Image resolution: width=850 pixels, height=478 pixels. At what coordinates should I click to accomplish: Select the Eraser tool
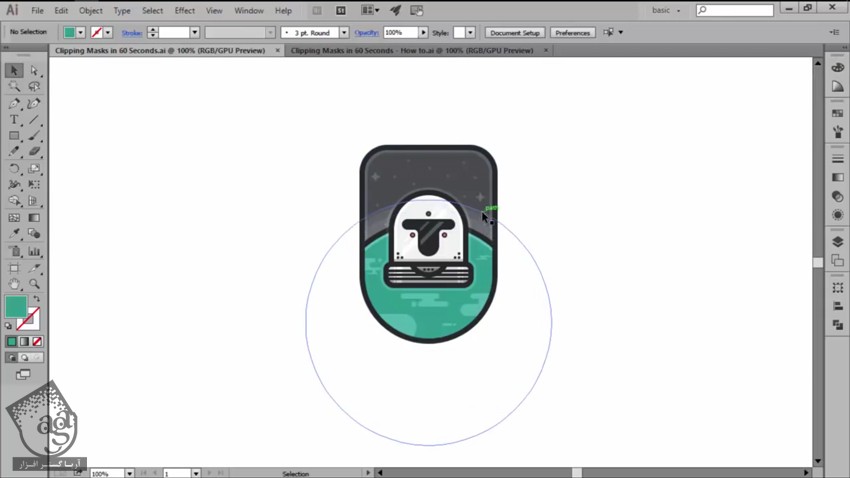click(34, 152)
